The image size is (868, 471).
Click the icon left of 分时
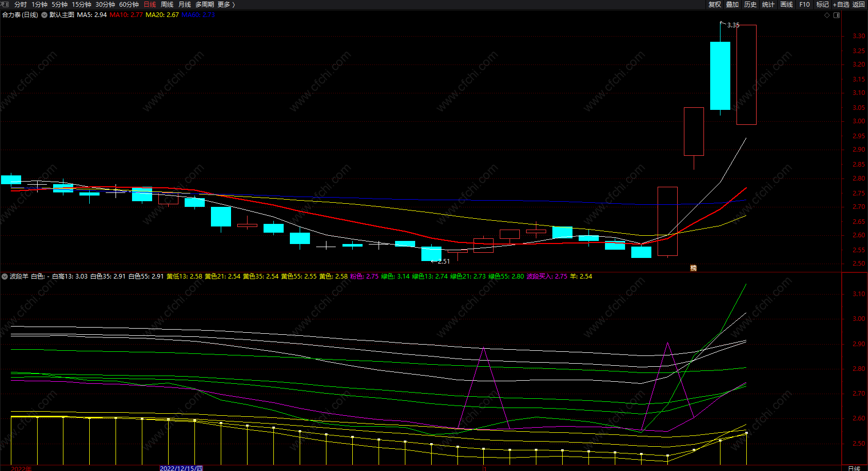tap(5, 4)
